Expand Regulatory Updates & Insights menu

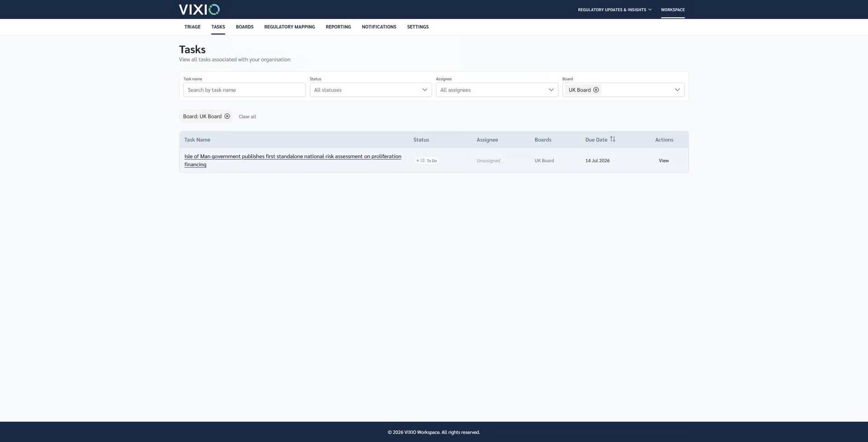(x=615, y=9)
